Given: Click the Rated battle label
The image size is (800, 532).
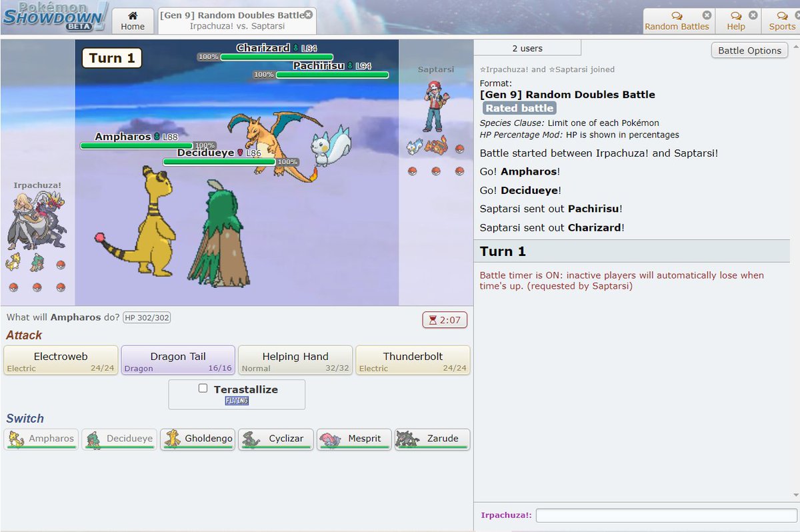Looking at the screenshot, I should tap(520, 108).
